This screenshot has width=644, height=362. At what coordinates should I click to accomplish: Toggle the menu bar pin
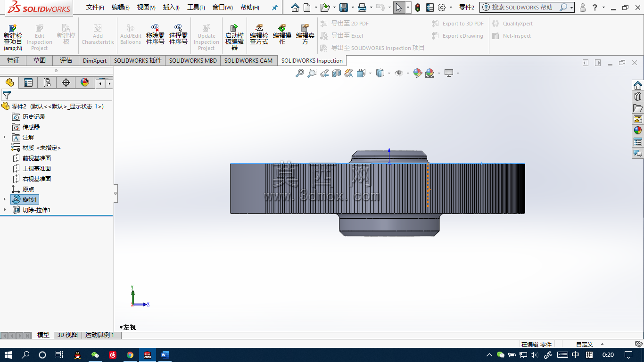click(275, 8)
